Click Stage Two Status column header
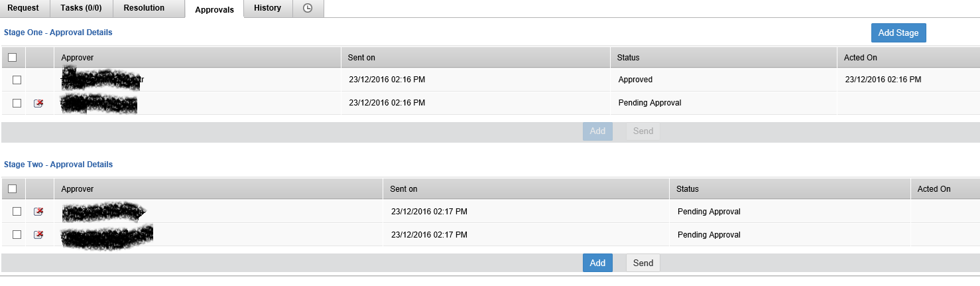 (x=687, y=189)
